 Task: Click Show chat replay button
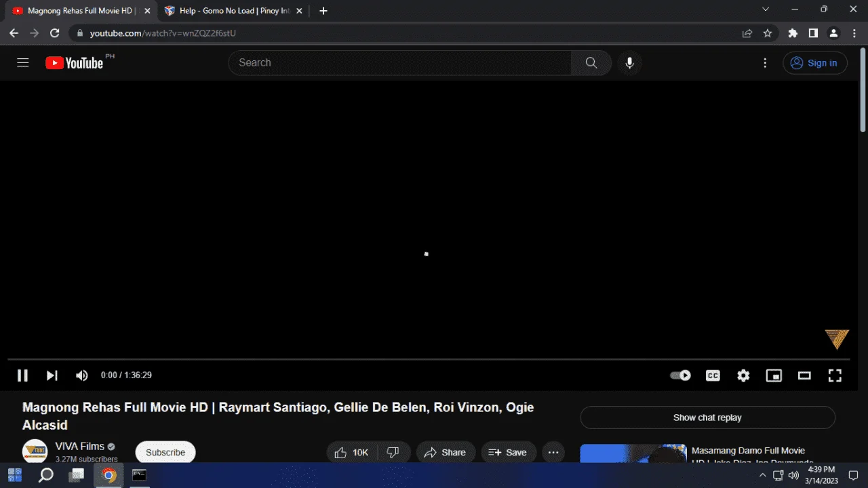tap(707, 418)
